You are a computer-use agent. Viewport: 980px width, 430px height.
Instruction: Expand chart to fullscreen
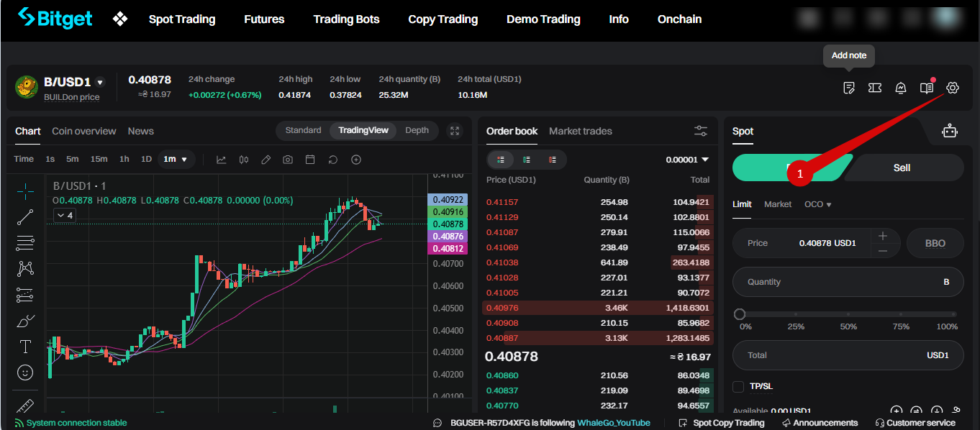pyautogui.click(x=455, y=131)
